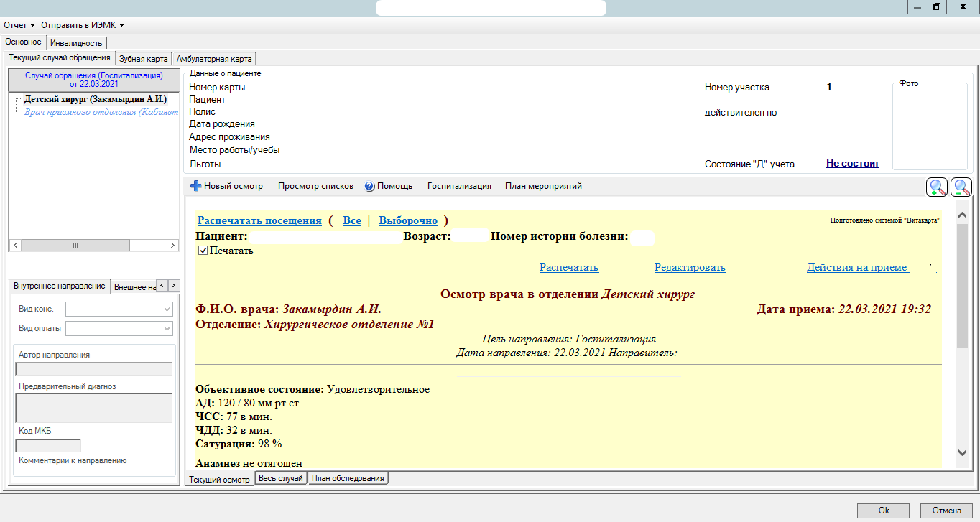Viewport: 980px width, 522px height.
Task: Select Детский хирург visit in tree
Action: coord(95,100)
